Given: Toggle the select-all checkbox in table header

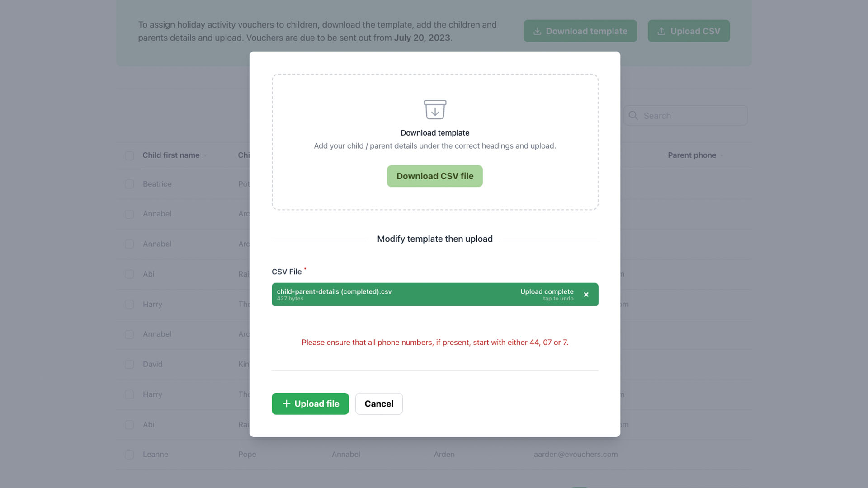Looking at the screenshot, I should click(129, 155).
